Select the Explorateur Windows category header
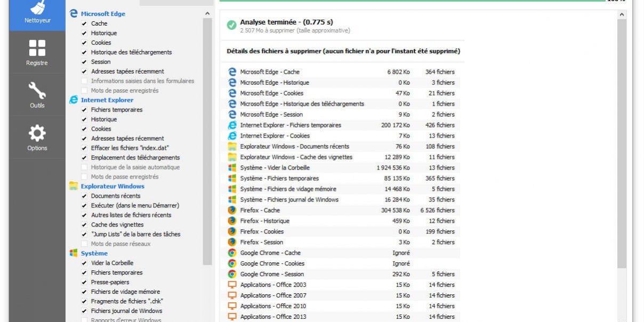This screenshot has height=322, width=644. pyautogui.click(x=112, y=186)
